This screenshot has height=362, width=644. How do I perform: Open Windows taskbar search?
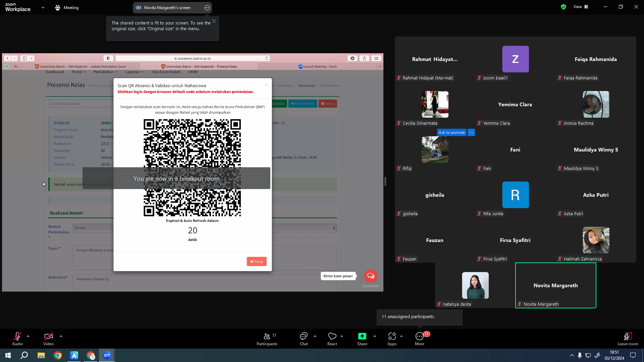(24, 355)
